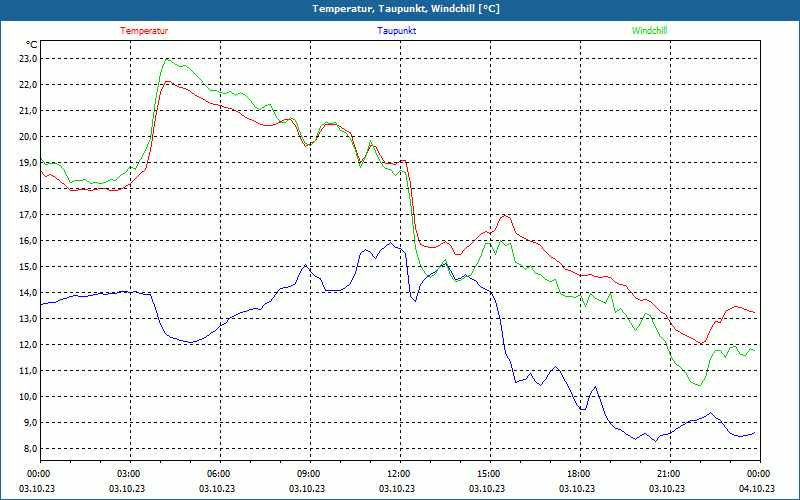Click the 8,0 y-axis value
This screenshot has width=800, height=500.
(x=31, y=449)
